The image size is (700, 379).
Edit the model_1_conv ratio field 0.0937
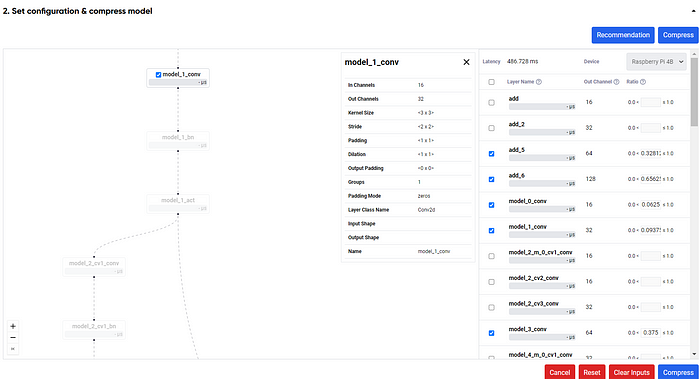tap(650, 230)
